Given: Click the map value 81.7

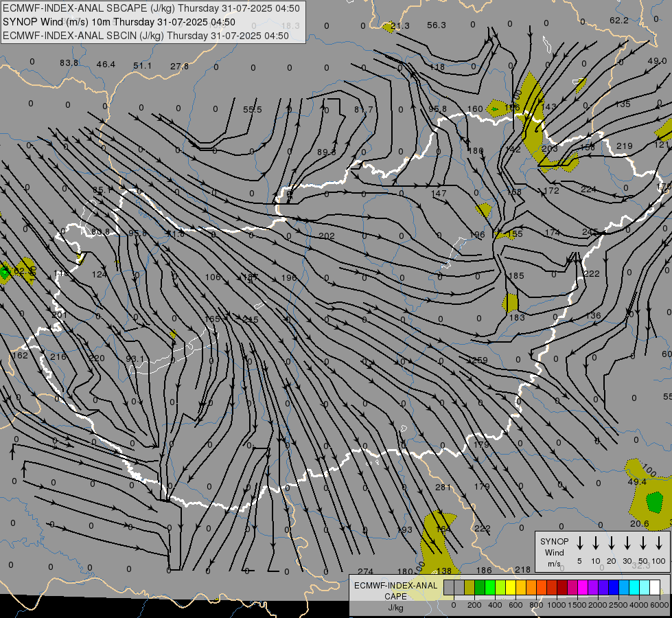Looking at the screenshot, I should point(363,110).
